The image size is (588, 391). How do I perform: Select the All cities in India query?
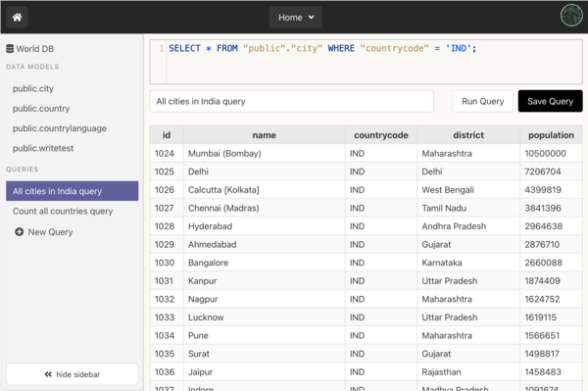click(72, 191)
